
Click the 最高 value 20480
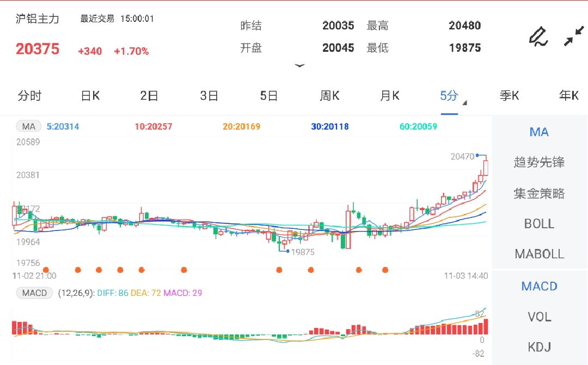click(x=464, y=26)
